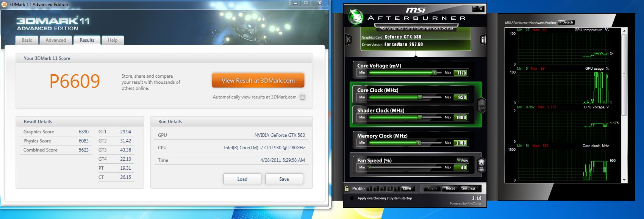Click the Apply button in Afterburner
Screen dimensions: 644x219
click(432, 188)
